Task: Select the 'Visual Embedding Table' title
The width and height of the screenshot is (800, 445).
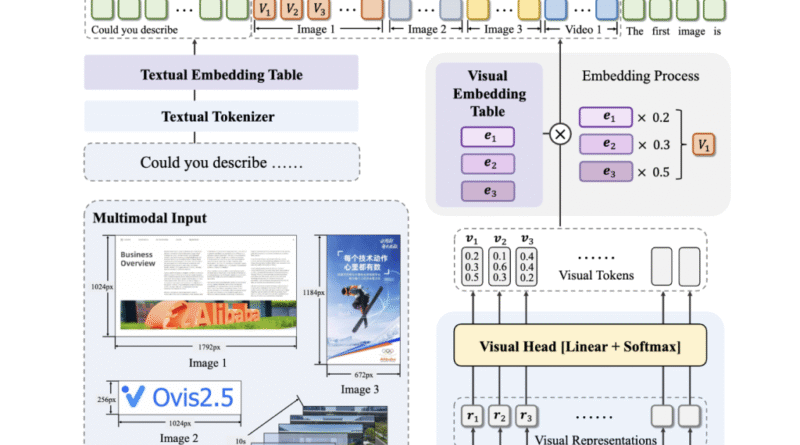Action: coord(488,93)
